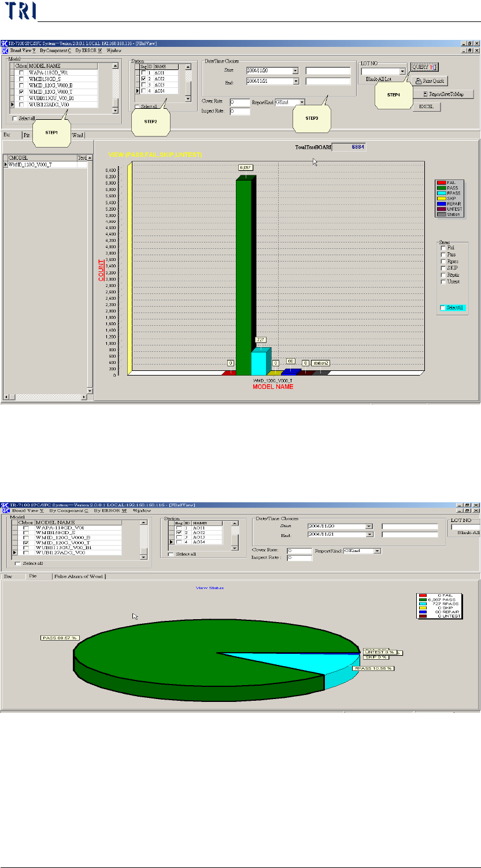Click the TotalTestBOARD value 6884

pyautogui.click(x=349, y=147)
